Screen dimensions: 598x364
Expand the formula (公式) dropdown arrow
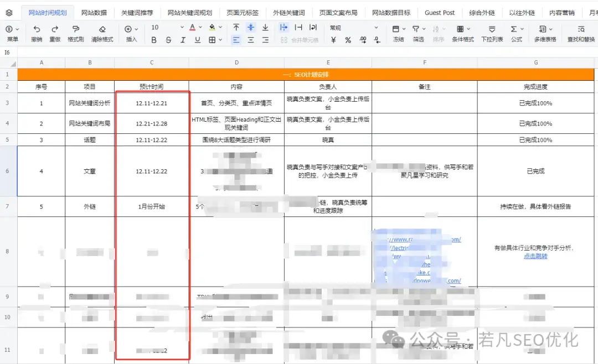[x=522, y=29]
